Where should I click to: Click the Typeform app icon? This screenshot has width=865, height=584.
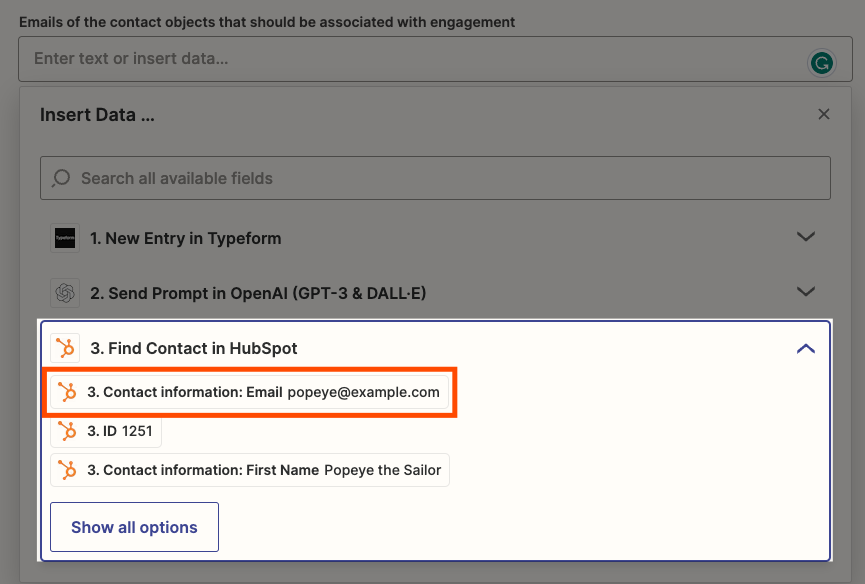coord(65,238)
